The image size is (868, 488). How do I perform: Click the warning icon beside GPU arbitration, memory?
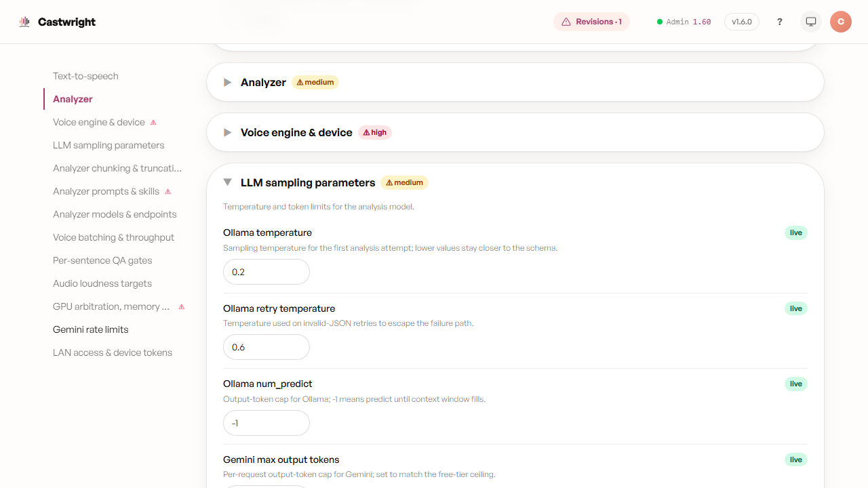coord(181,307)
